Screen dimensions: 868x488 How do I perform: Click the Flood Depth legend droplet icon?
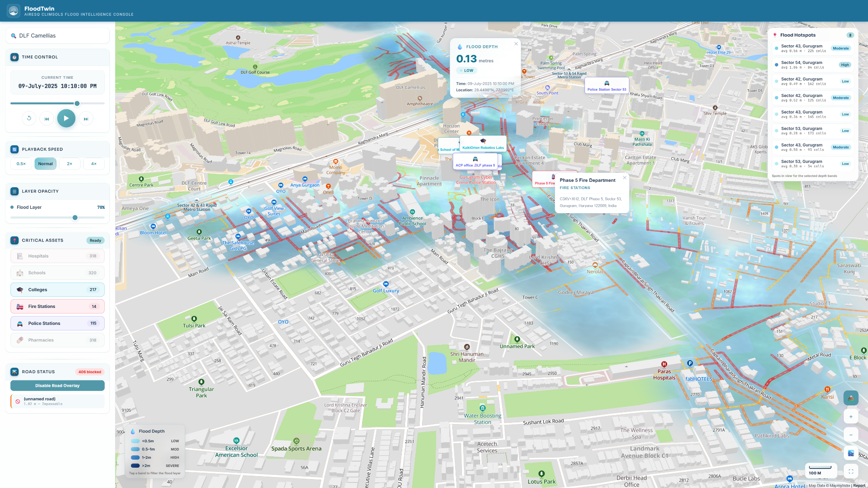[133, 431]
